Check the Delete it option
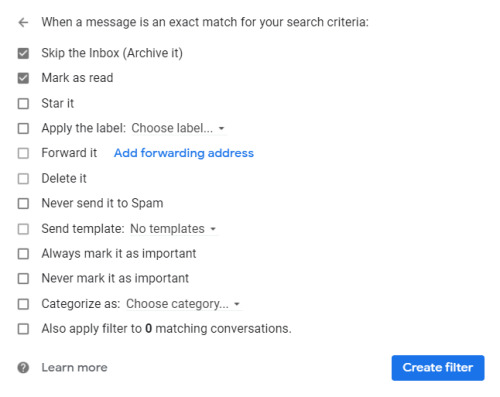 coord(23,179)
